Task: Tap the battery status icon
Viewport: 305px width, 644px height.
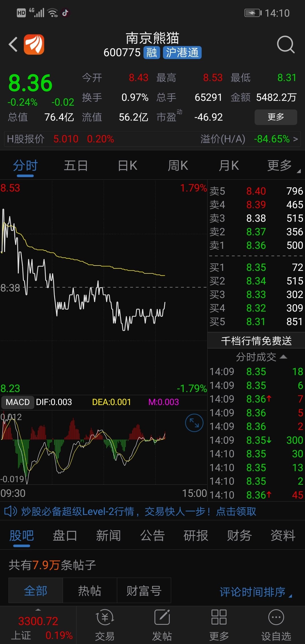Action: [253, 13]
